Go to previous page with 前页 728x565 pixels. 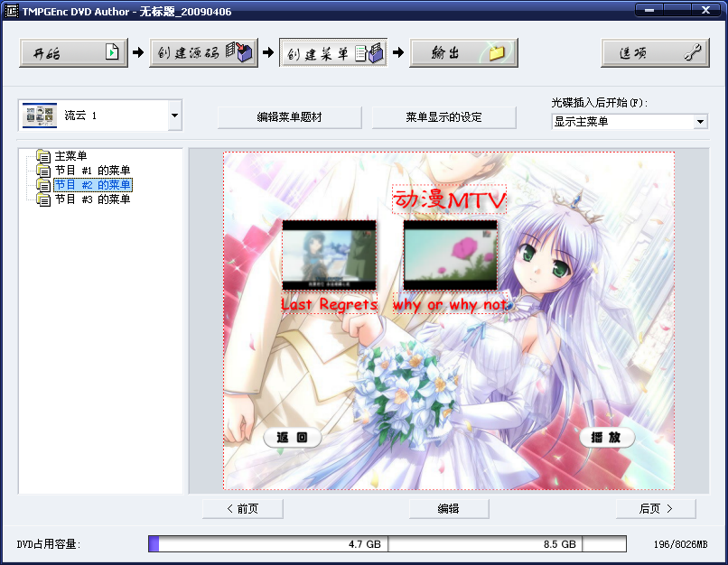pos(243,509)
